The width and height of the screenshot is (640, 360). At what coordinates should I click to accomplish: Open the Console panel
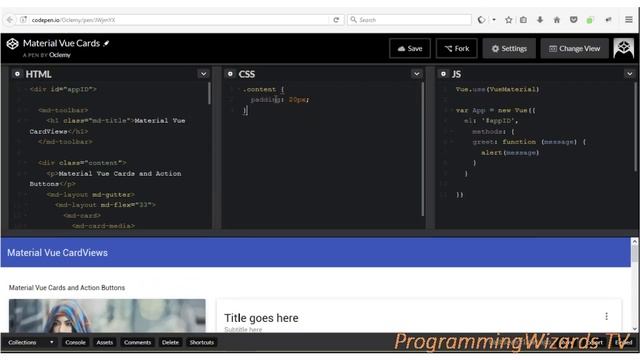(x=76, y=342)
